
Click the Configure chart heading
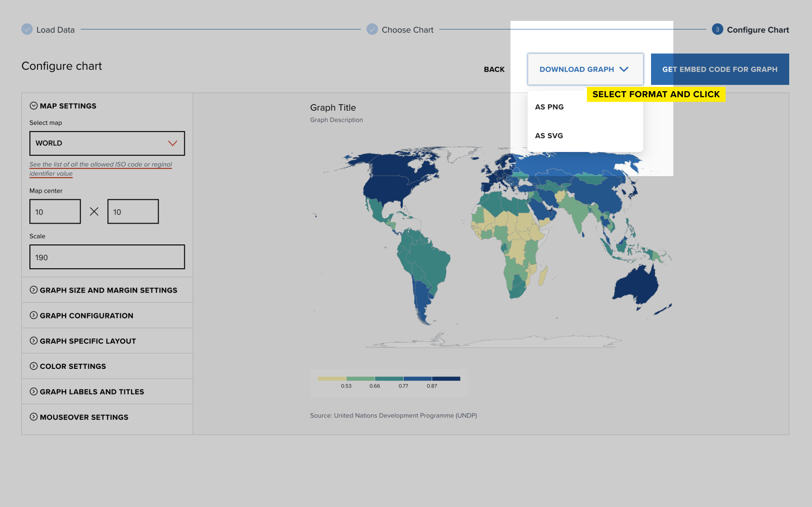pos(62,66)
